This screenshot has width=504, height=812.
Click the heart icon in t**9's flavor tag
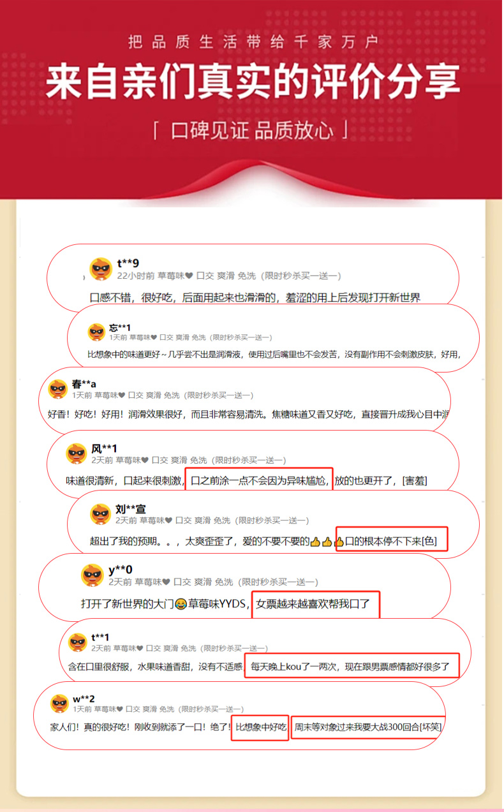pos(189,276)
